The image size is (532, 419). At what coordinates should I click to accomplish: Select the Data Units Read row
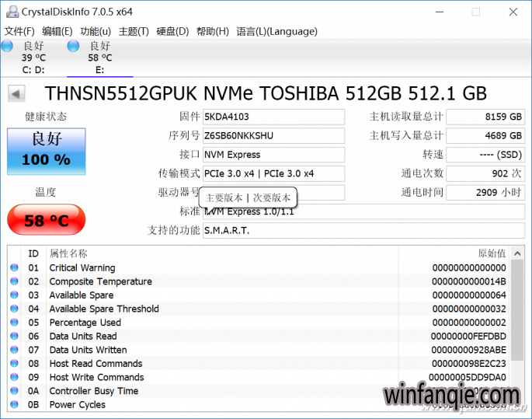(259, 336)
